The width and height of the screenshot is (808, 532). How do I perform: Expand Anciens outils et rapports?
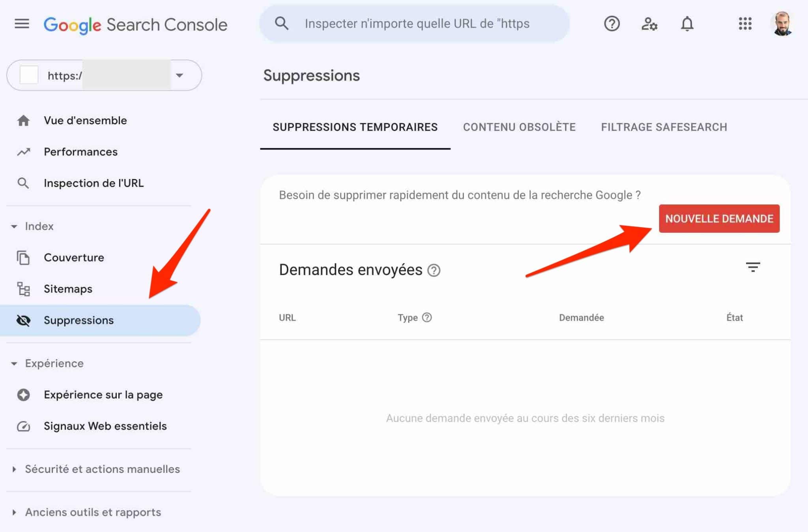click(x=86, y=512)
